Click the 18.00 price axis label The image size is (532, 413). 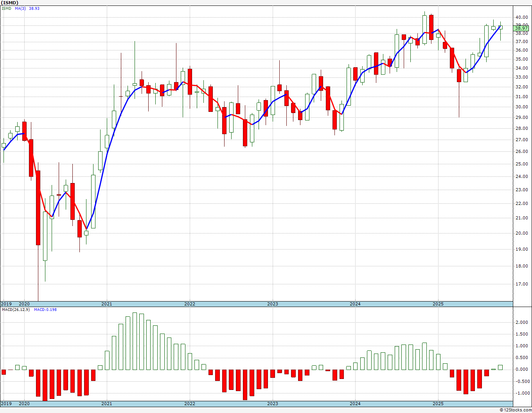(x=521, y=266)
